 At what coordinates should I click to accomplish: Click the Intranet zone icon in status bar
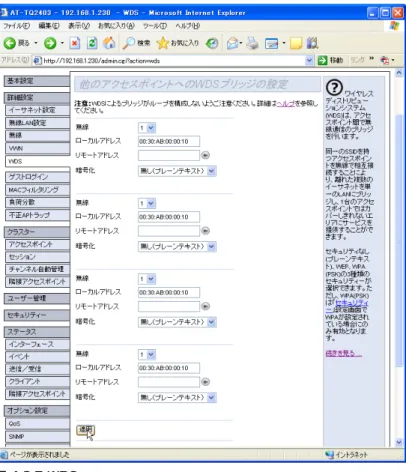tap(329, 455)
